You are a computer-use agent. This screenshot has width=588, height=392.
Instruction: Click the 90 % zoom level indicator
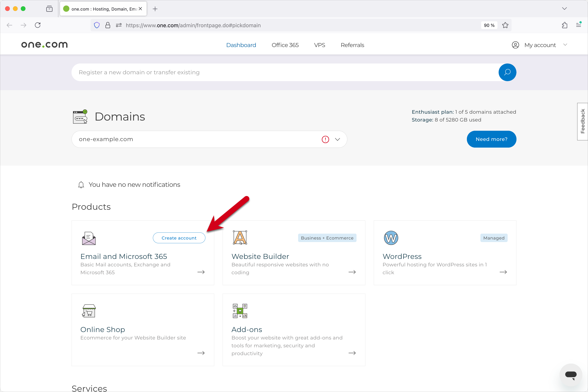pos(489,25)
